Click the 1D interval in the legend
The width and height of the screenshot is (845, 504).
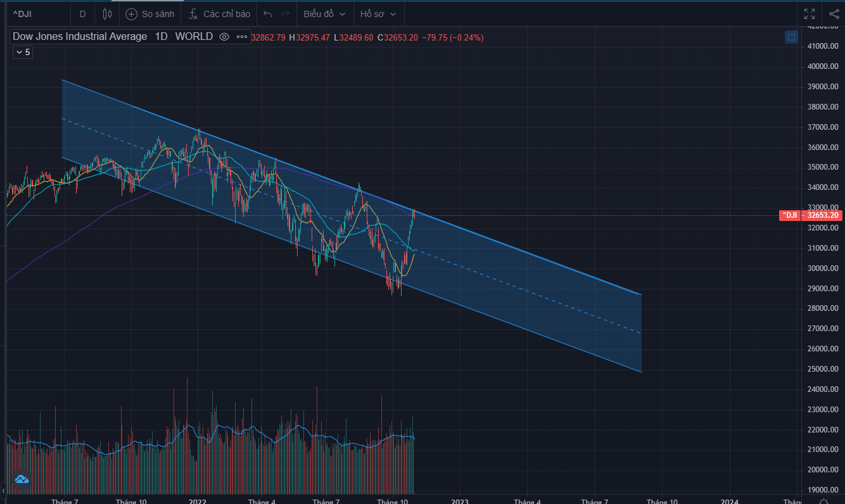(x=162, y=37)
